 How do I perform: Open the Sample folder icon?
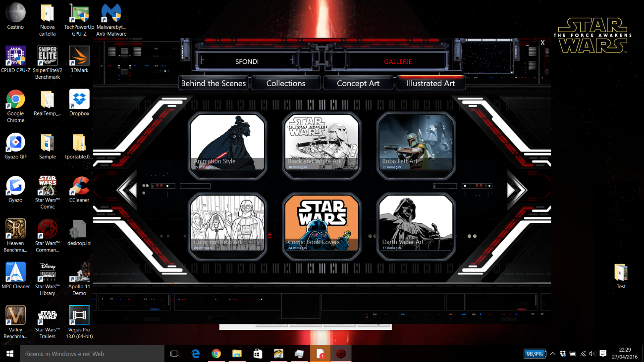coord(48,146)
